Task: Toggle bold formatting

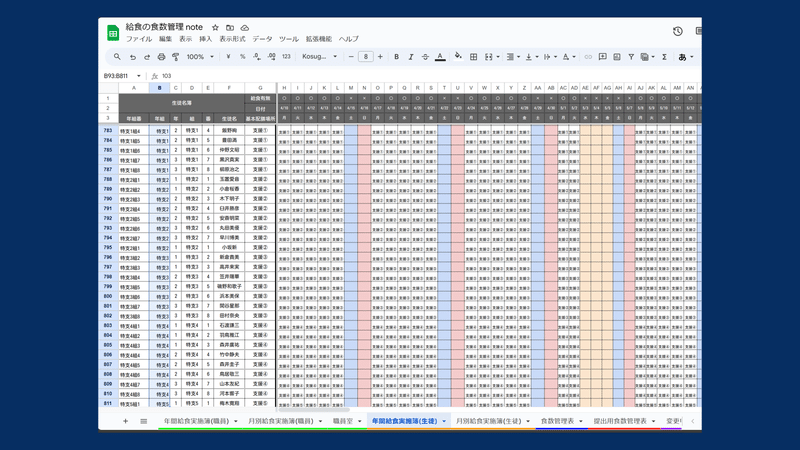Action: [396, 57]
